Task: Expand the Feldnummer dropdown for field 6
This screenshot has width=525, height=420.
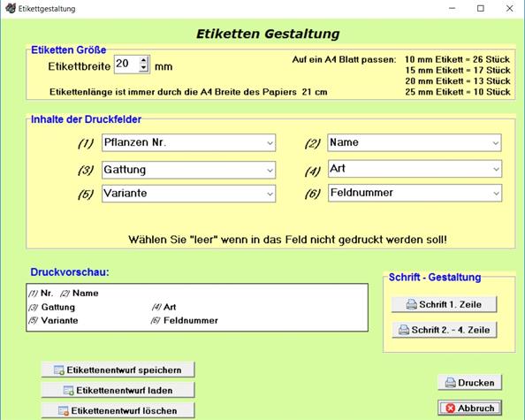Action: tap(496, 194)
